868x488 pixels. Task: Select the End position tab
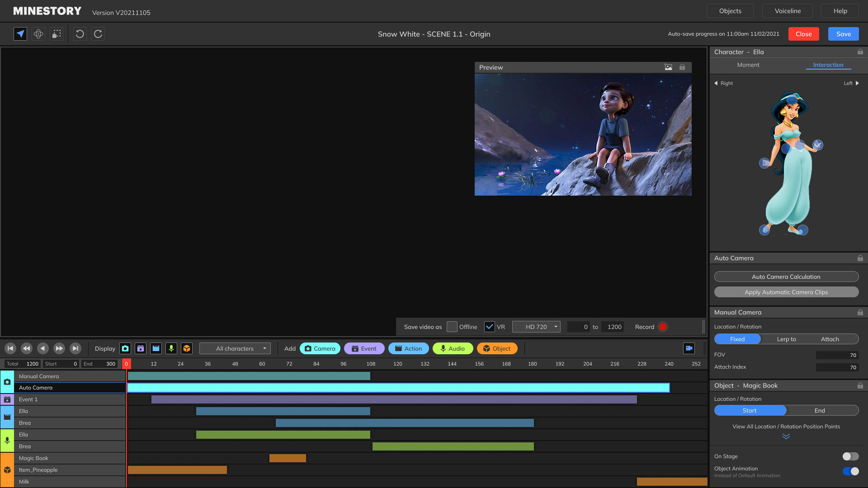tap(820, 410)
